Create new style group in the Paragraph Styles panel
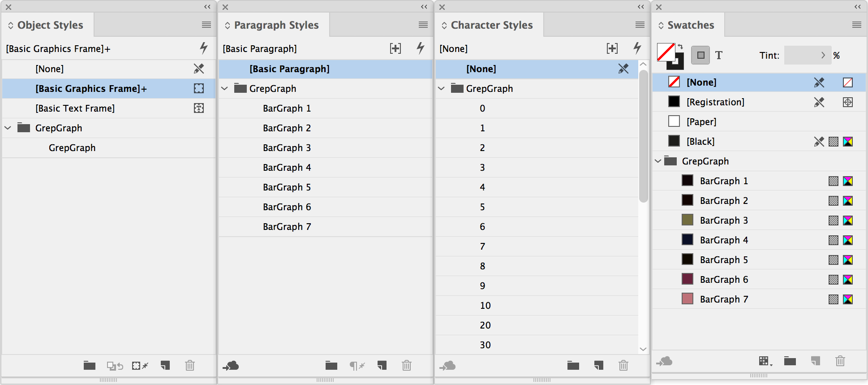Viewport: 868px width, 385px height. tap(331, 366)
